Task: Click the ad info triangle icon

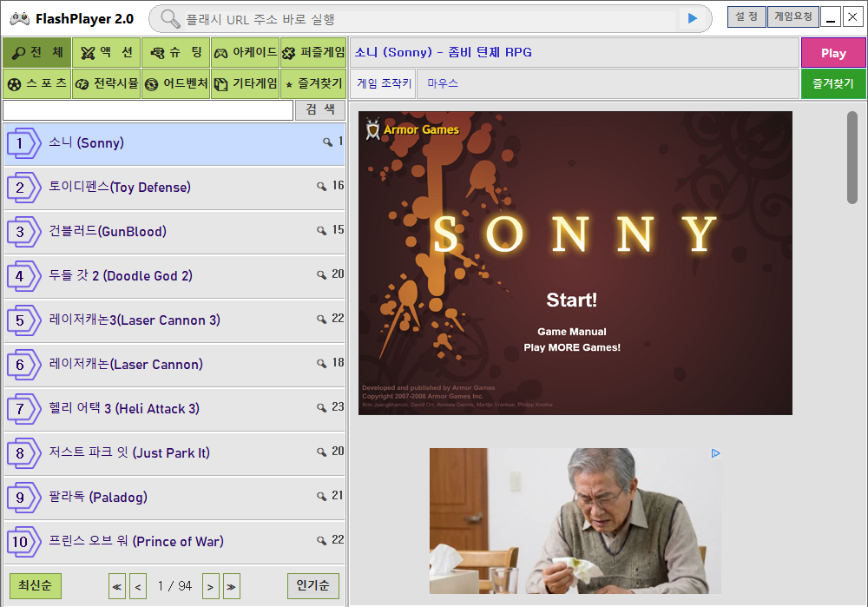Action: pos(715,453)
